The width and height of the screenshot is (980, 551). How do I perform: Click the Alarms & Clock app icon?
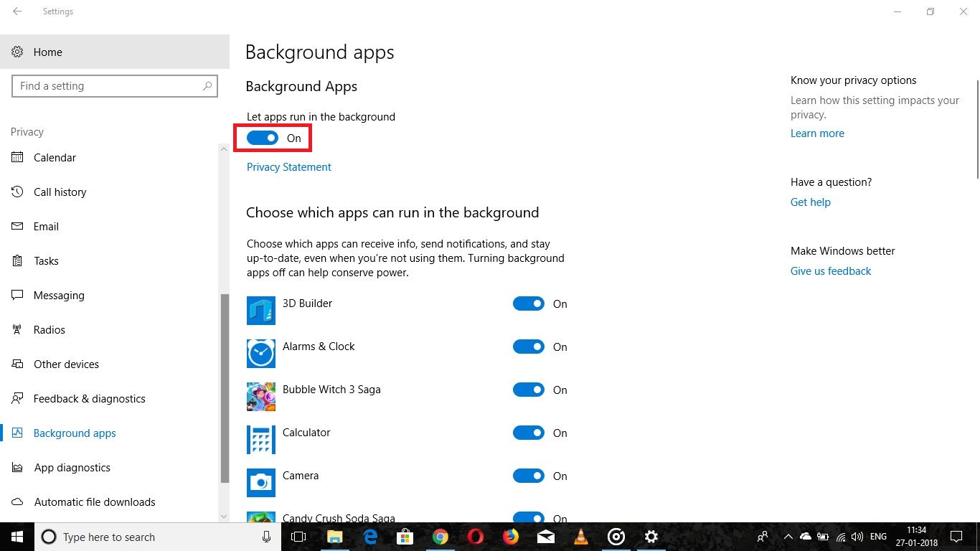261,354
